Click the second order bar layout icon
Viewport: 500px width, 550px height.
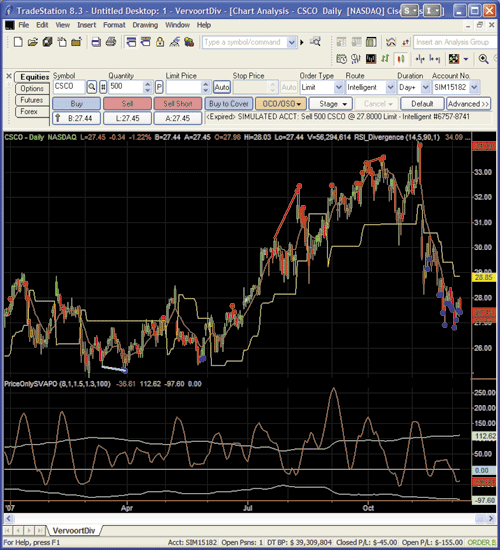tap(146, 42)
